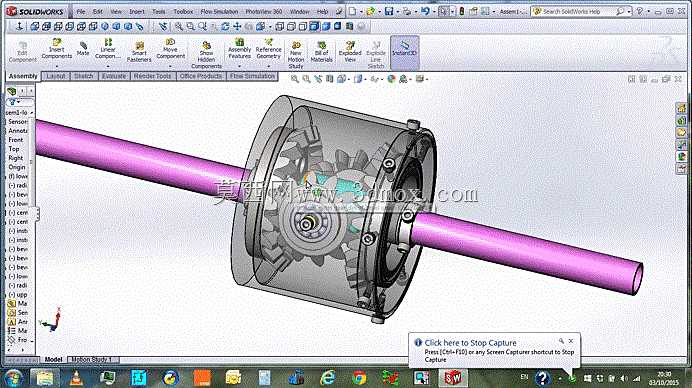Expand Insert Components dropdown arrow
The width and height of the screenshot is (692, 388).
point(56,66)
